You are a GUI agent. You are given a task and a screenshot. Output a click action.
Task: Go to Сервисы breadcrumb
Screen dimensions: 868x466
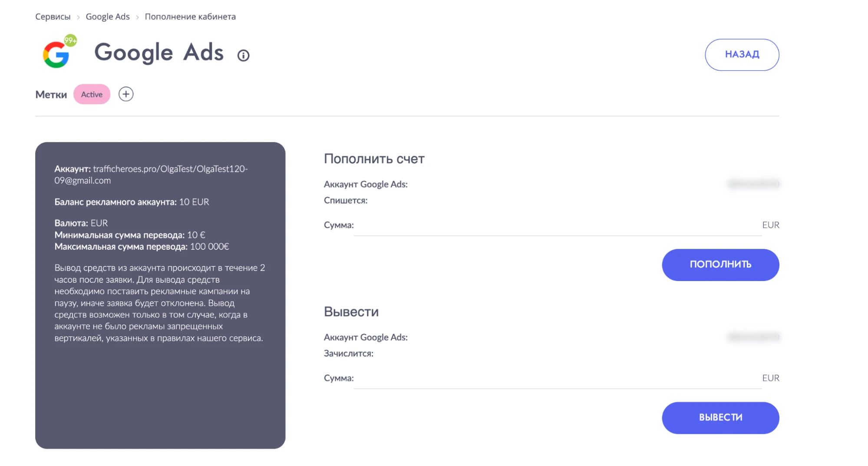point(53,17)
